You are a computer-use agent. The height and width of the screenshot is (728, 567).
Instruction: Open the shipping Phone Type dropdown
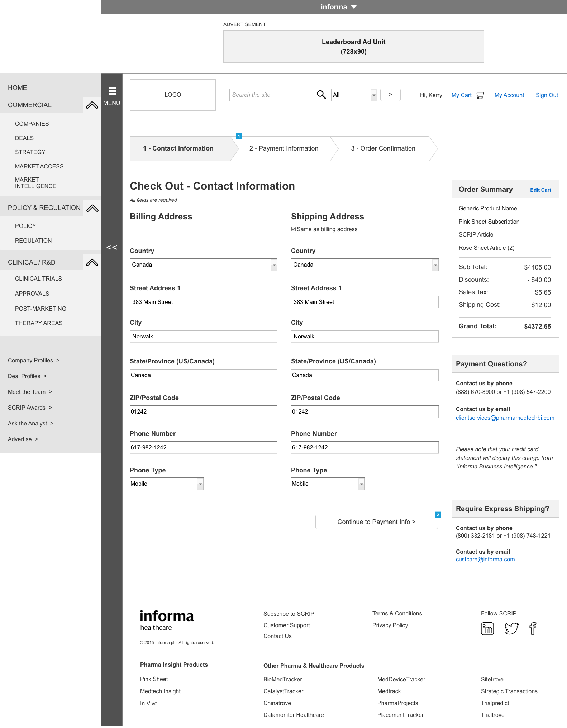328,484
